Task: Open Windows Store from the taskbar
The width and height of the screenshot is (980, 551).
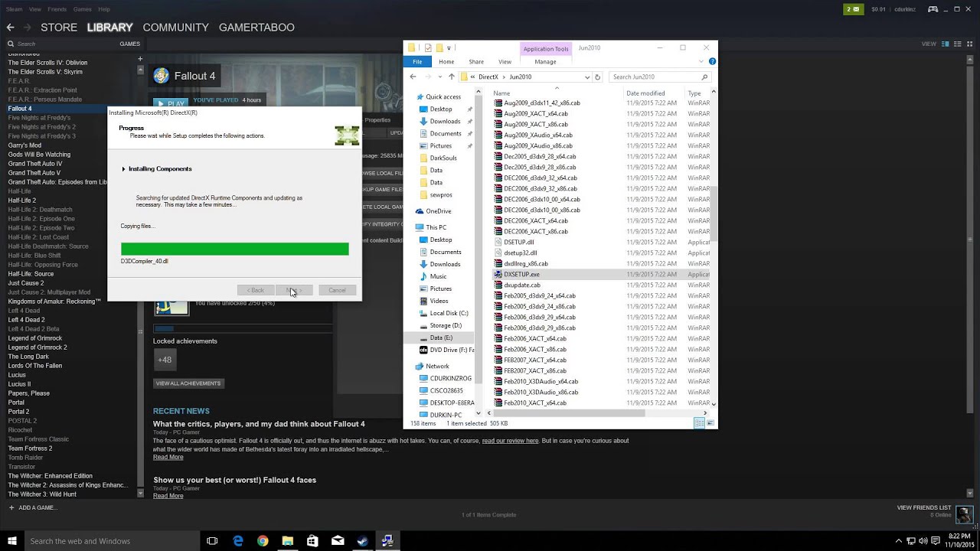Action: (312, 541)
